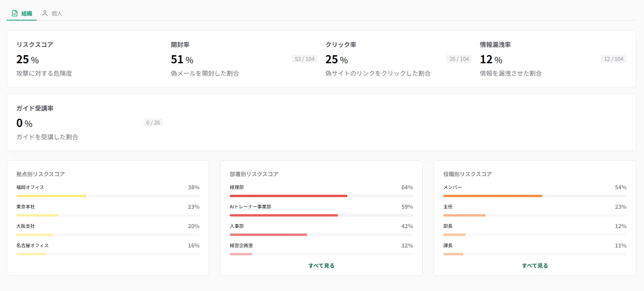Click the 12 / 104 badge for 情報漏洩率
Image resolution: width=644 pixels, height=291 pixels.
pos(613,59)
